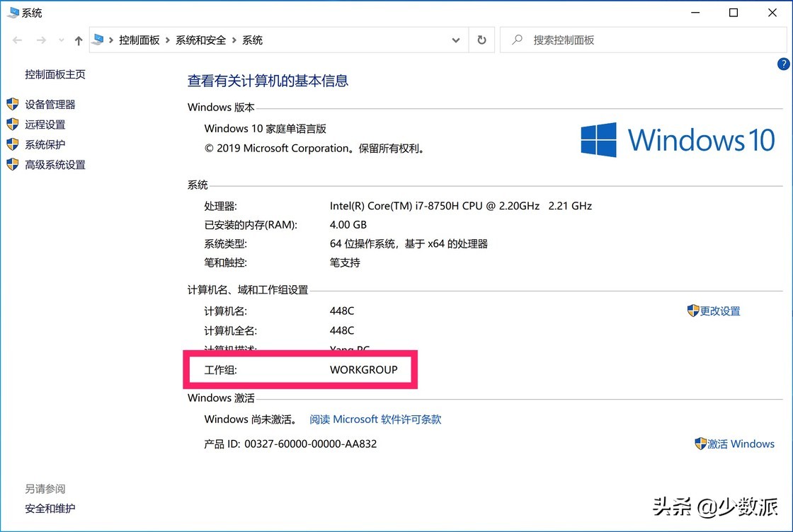Open 阅读 Microsoft 软件许可条款 link
Image resolution: width=793 pixels, height=532 pixels.
(x=375, y=419)
